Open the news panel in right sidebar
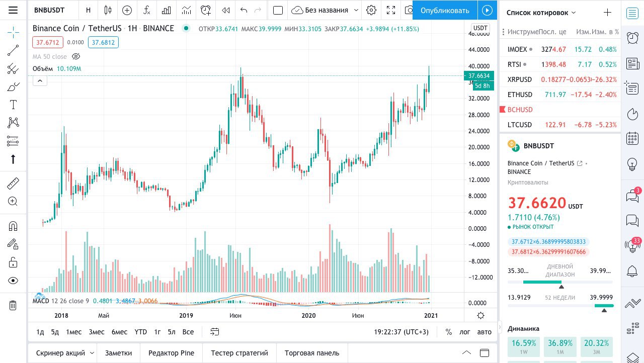644x363 pixels. (x=632, y=63)
